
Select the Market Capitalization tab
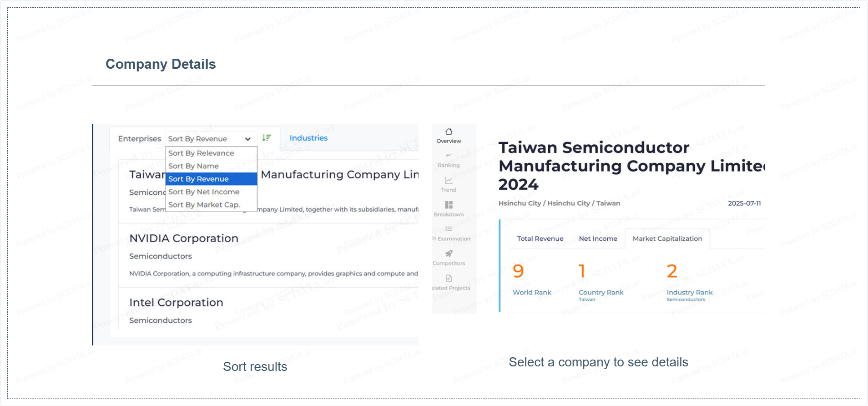667,239
